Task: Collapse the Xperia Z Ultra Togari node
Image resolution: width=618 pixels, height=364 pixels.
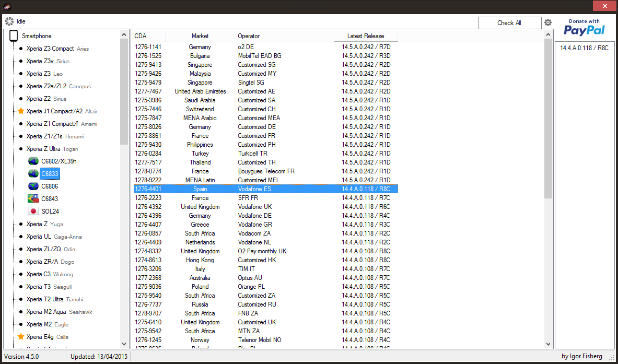Action: [20, 149]
